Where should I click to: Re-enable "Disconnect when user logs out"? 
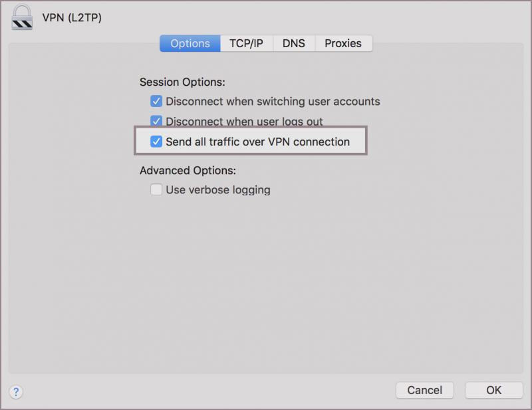(x=156, y=121)
